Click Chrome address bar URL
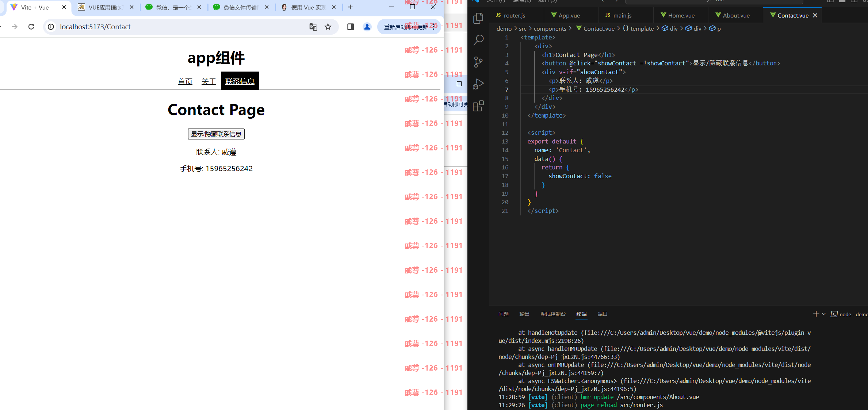The width and height of the screenshot is (868, 410). [x=95, y=27]
